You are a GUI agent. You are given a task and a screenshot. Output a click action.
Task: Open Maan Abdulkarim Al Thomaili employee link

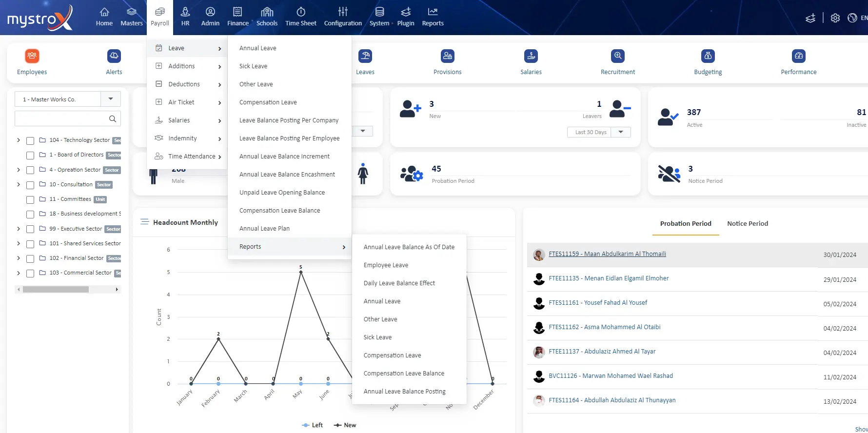click(x=607, y=254)
